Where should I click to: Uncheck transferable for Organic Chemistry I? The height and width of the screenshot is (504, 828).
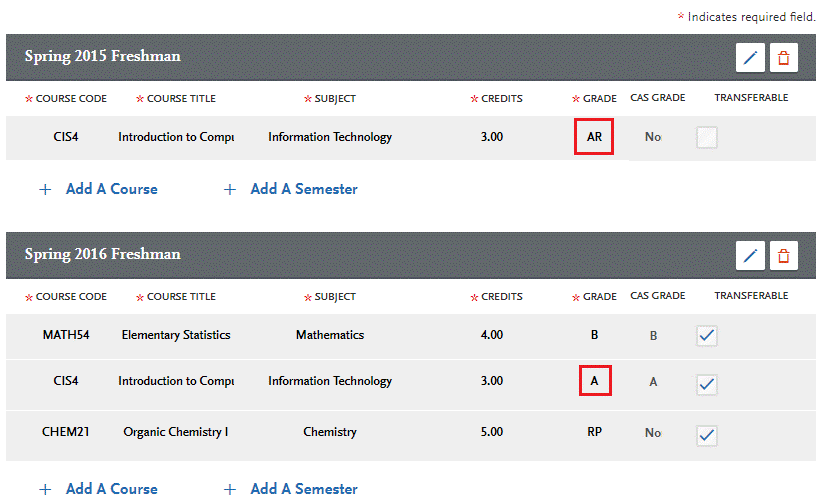click(x=707, y=434)
